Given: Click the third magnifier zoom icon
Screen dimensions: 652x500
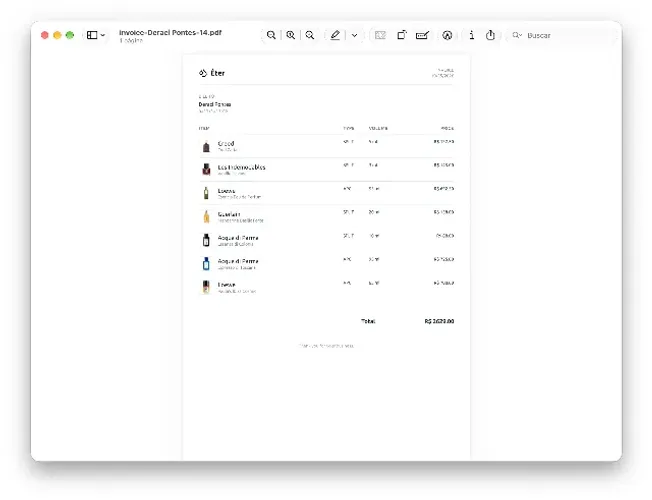Looking at the screenshot, I should (x=310, y=35).
